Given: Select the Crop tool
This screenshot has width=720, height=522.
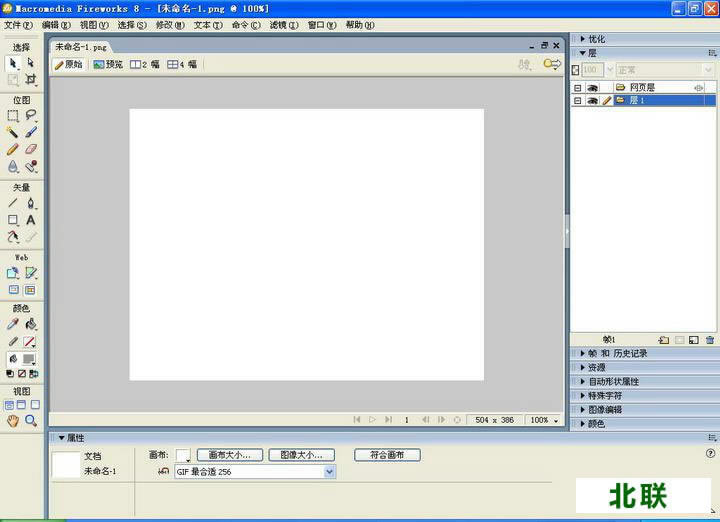Looking at the screenshot, I should 30,79.
